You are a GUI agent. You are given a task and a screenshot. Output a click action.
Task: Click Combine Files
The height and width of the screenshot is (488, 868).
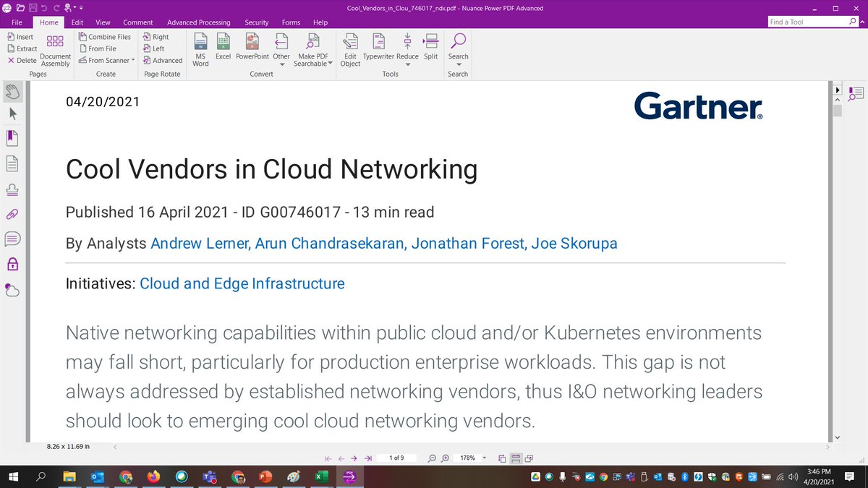pos(103,37)
